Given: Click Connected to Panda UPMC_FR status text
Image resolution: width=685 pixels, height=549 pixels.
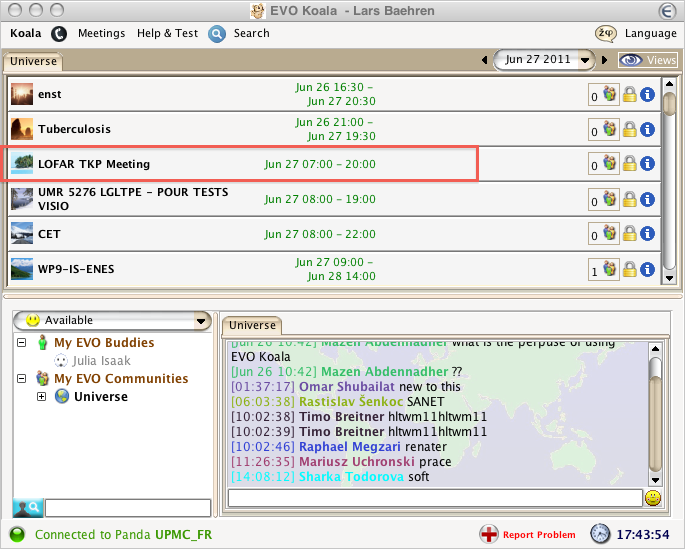Looking at the screenshot, I should coord(123,535).
